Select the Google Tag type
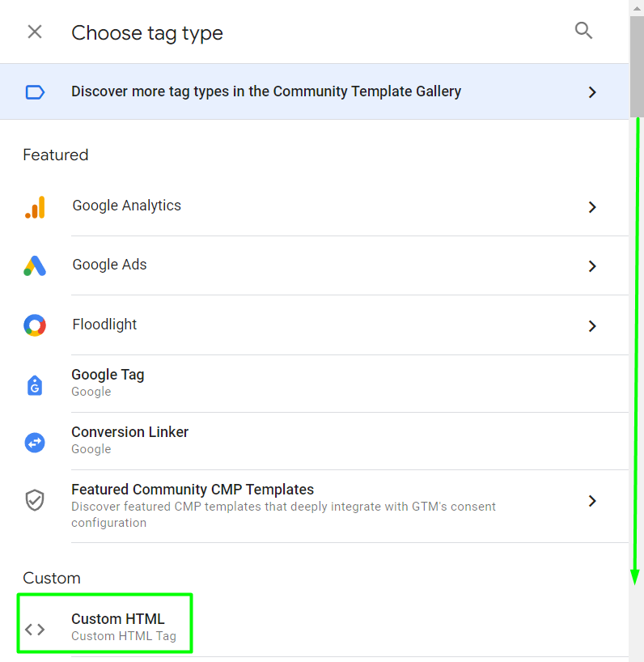644x662 pixels. point(108,376)
